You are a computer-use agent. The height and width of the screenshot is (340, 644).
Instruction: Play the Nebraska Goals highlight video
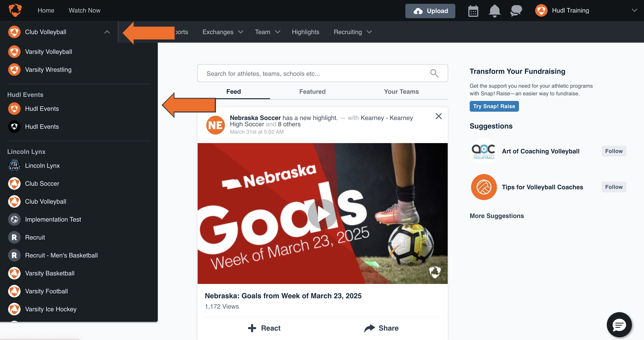(x=322, y=214)
